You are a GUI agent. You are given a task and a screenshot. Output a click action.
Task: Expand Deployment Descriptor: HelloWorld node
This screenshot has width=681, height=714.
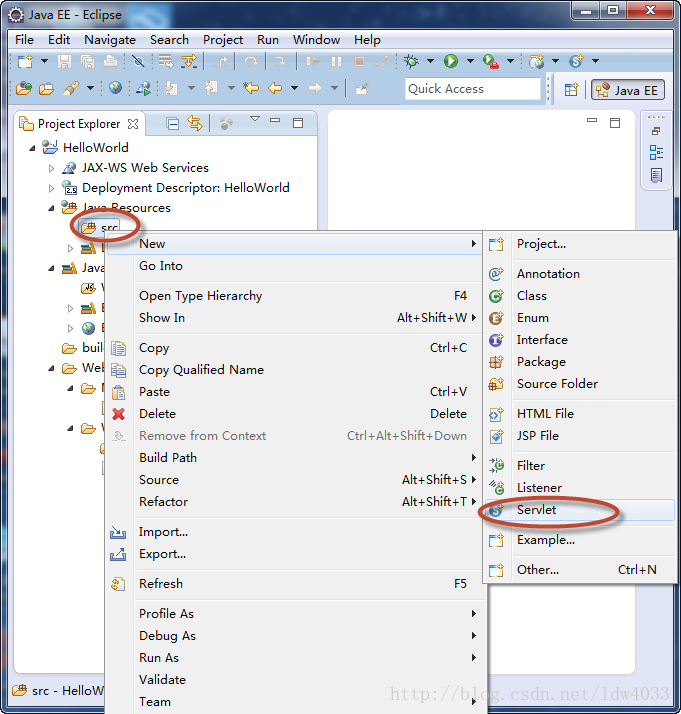(51, 189)
